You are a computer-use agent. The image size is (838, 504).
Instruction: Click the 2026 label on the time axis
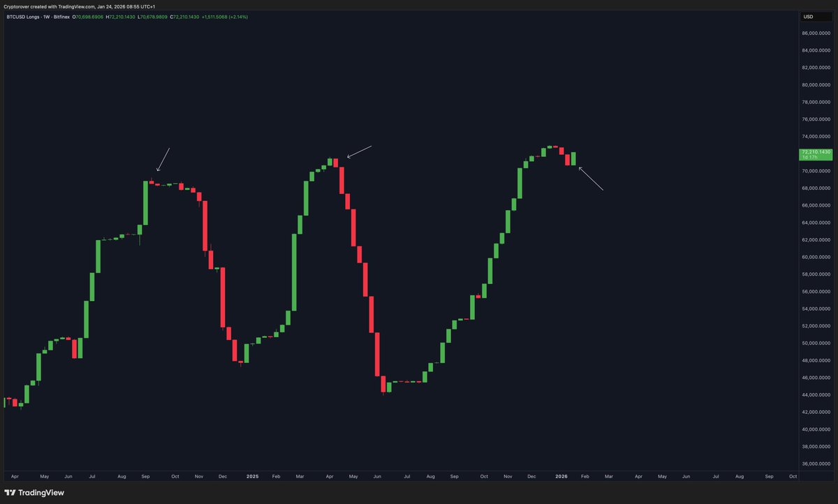[x=561, y=476]
